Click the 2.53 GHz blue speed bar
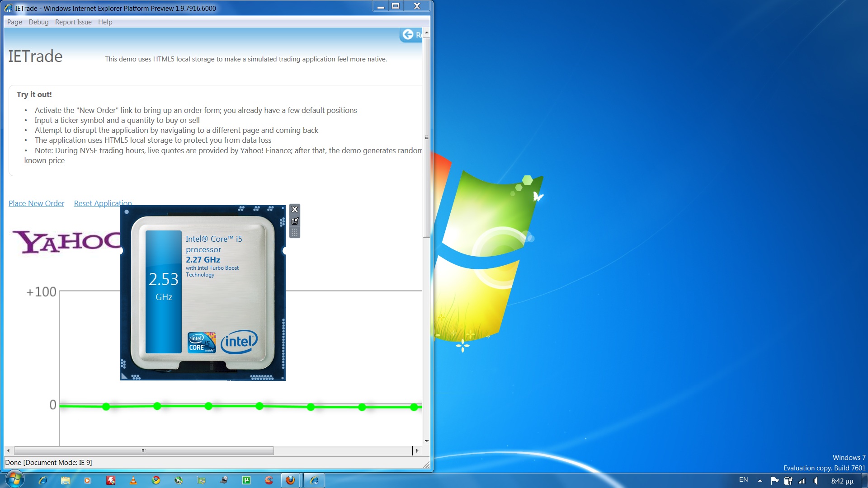 click(x=164, y=291)
